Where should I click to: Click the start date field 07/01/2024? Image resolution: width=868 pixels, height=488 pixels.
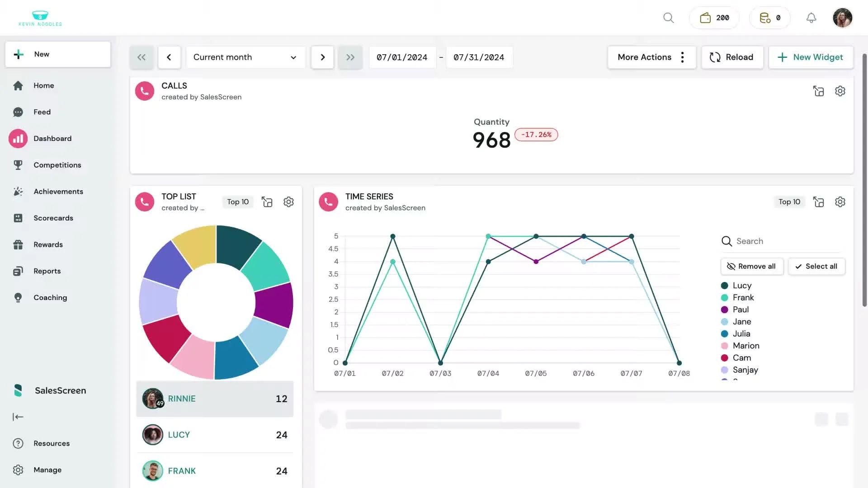402,57
